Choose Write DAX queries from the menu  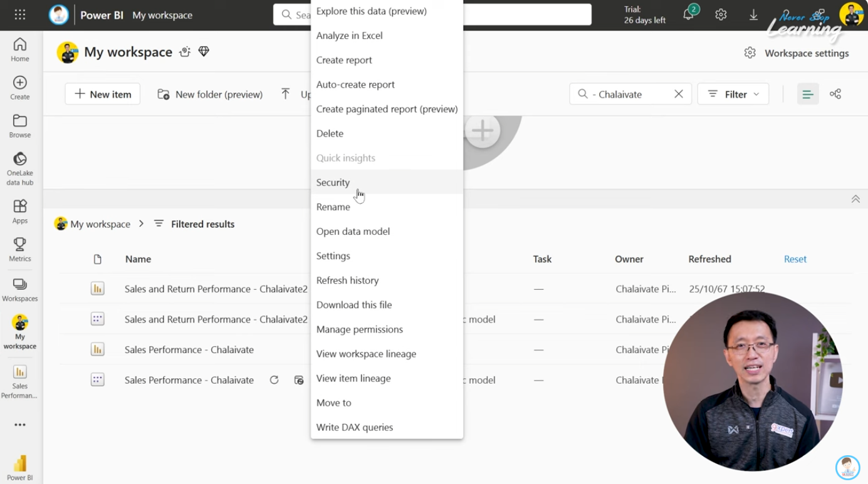pos(354,427)
